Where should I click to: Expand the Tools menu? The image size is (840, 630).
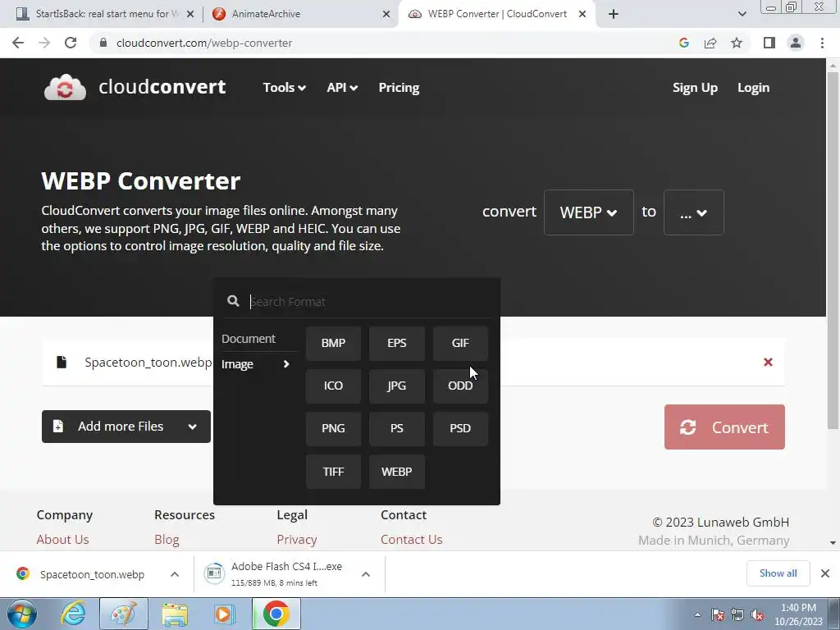(284, 87)
